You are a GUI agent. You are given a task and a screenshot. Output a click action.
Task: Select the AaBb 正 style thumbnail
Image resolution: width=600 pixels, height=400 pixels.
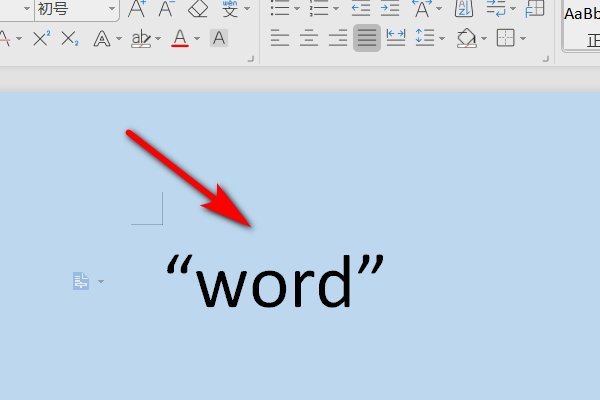tap(581, 25)
